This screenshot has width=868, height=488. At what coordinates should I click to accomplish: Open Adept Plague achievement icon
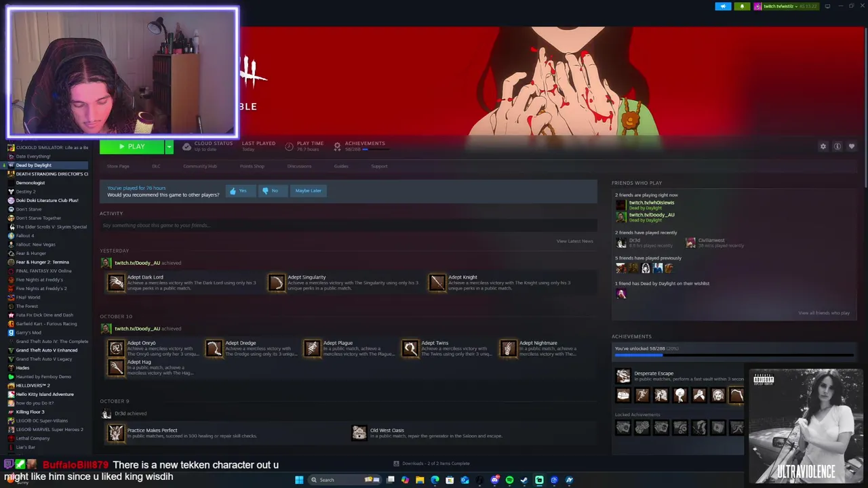click(x=312, y=348)
